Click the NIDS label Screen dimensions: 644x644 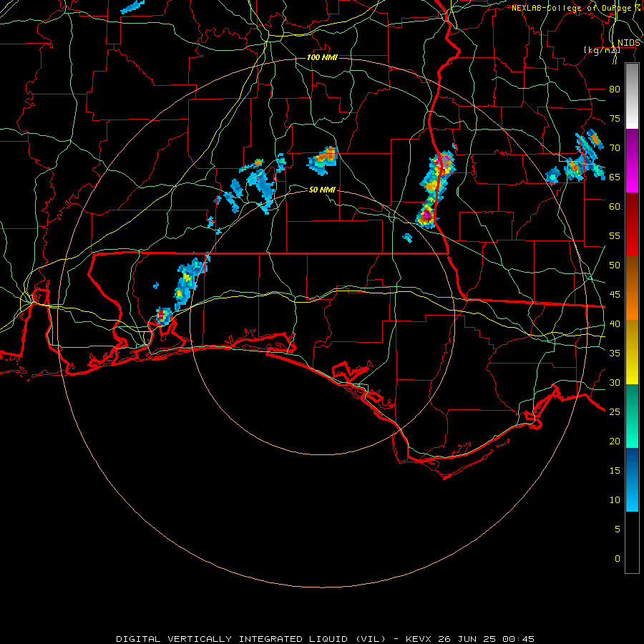point(629,43)
